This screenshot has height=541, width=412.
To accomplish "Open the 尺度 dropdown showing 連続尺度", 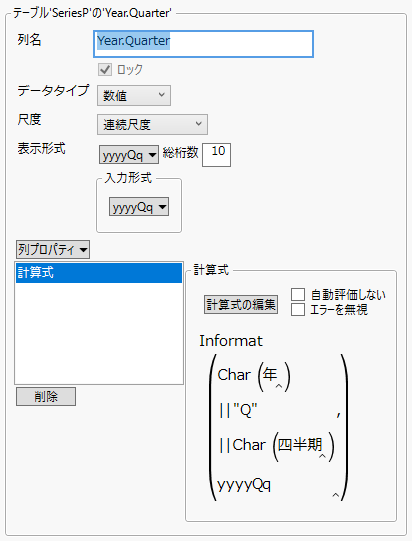I will click(x=152, y=124).
